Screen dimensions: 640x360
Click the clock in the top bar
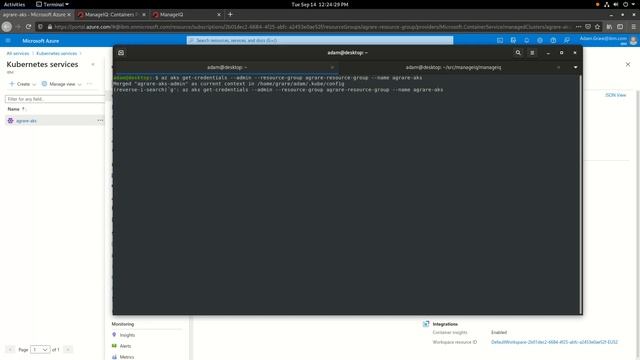pos(320,4)
